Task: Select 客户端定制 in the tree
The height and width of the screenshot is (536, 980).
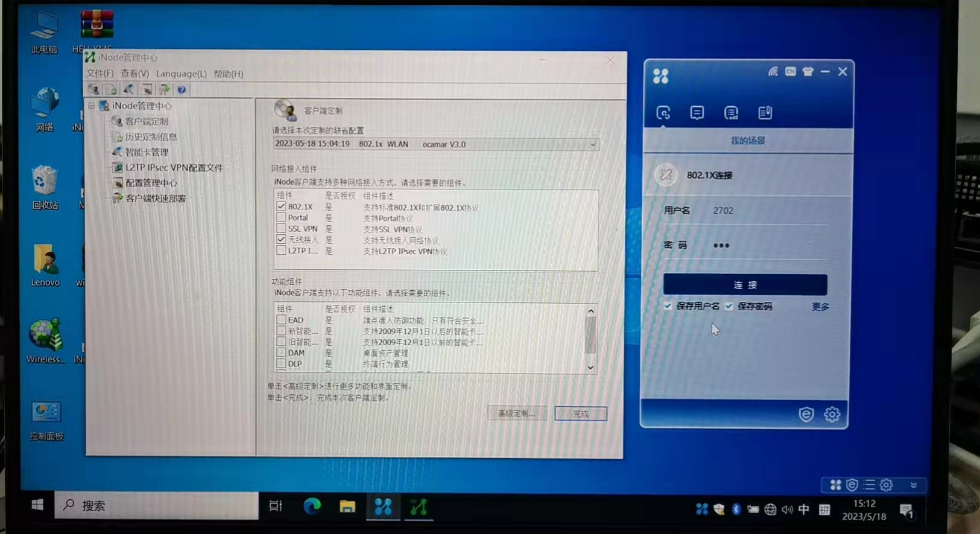Action: click(x=147, y=121)
